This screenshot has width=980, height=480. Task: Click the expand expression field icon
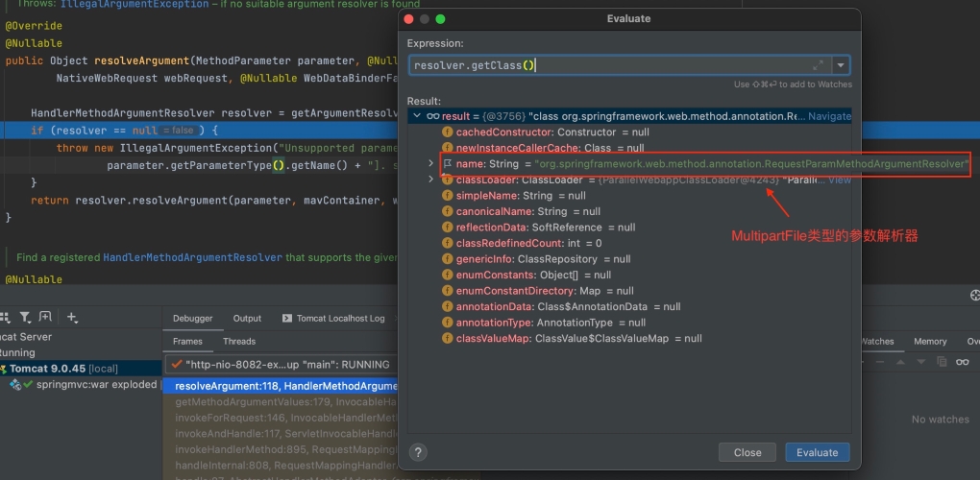click(818, 65)
